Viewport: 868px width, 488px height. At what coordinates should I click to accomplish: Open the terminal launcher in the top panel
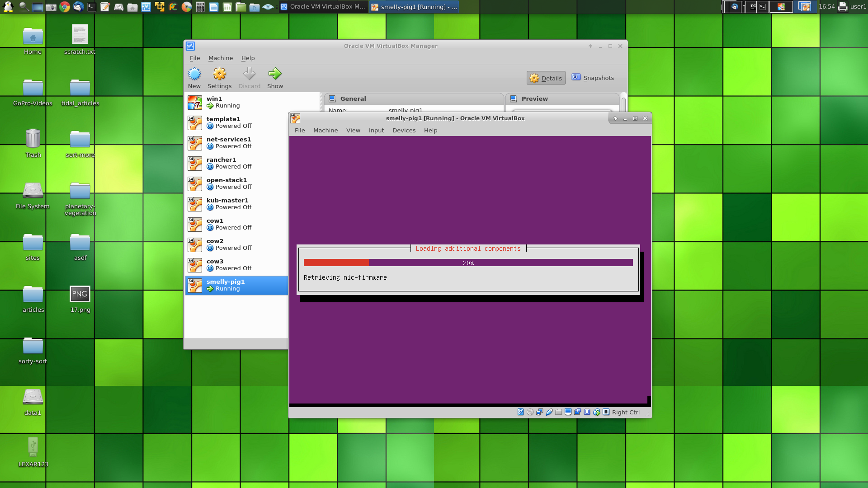pyautogui.click(x=92, y=7)
